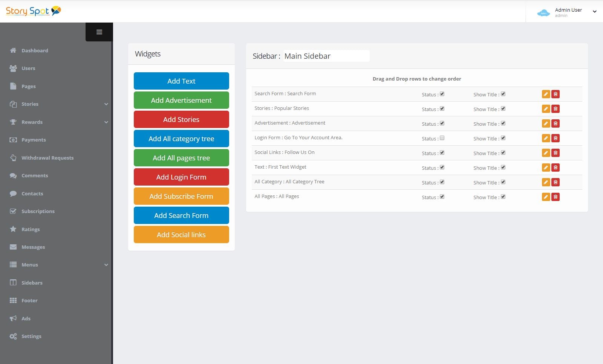Viewport: 603px width, 364px height.
Task: Click the Settings gears icon in sidebar
Action: pyautogui.click(x=13, y=336)
